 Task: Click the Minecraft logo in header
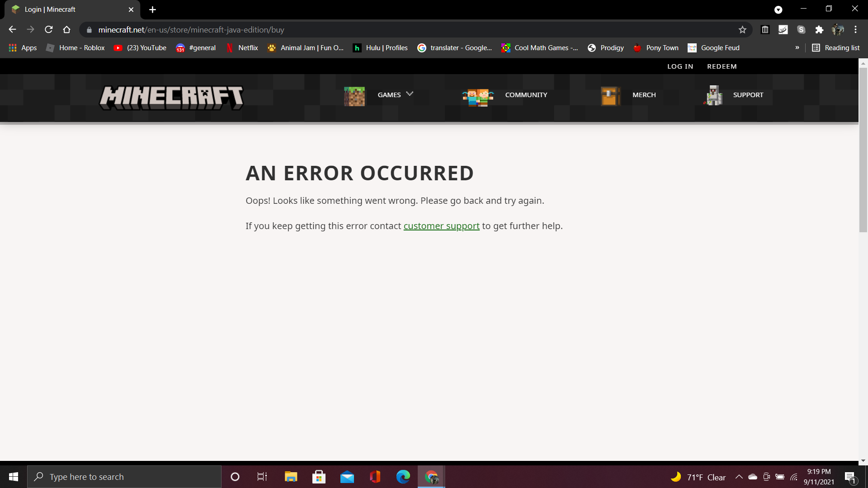[x=171, y=97]
